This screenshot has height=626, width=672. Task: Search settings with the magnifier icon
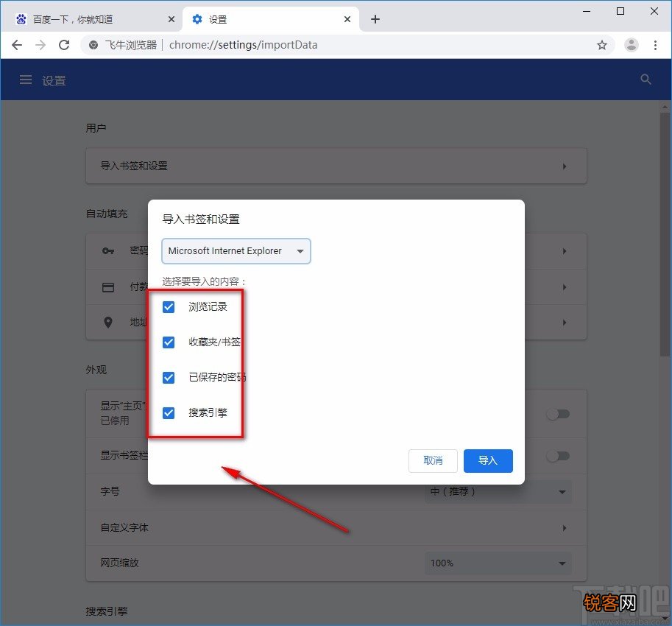tap(646, 80)
